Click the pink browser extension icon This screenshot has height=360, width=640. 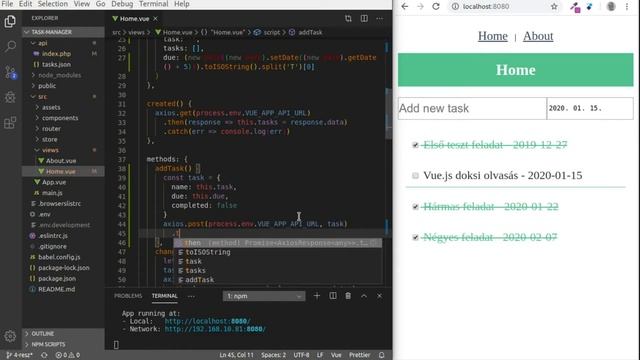point(576,7)
